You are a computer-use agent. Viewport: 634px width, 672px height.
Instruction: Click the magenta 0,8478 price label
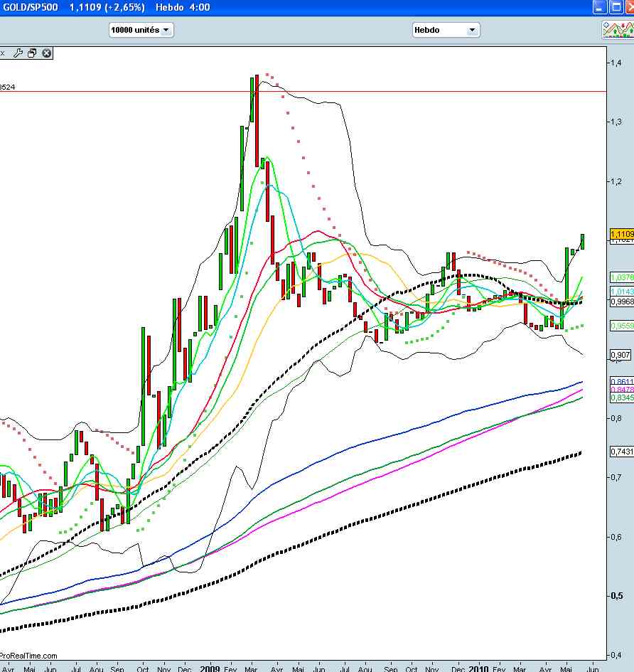pyautogui.click(x=622, y=389)
